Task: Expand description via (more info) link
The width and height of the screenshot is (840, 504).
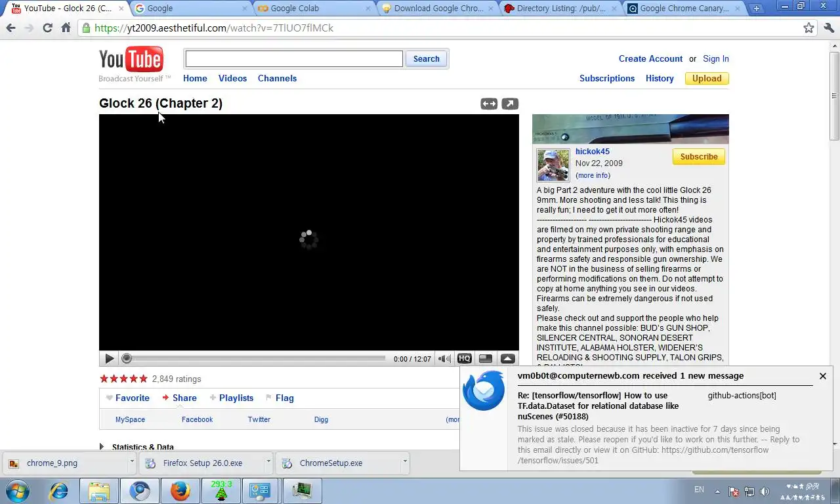Action: click(x=593, y=175)
